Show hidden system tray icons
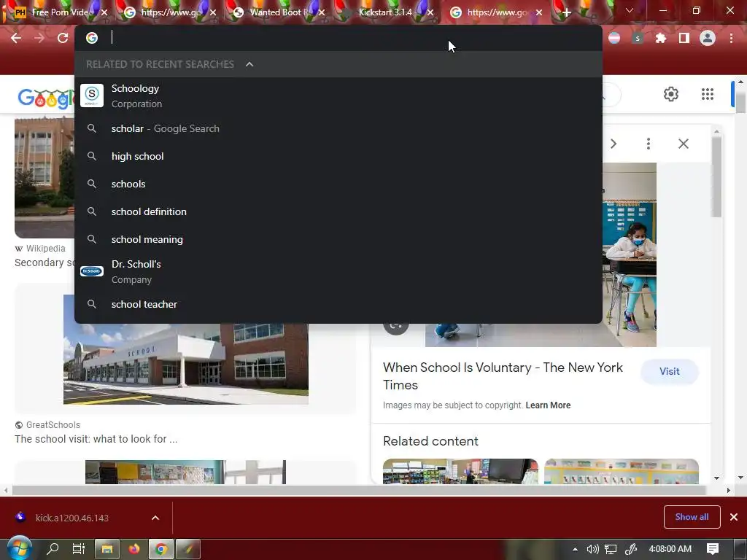Viewport: 747px width, 560px height. tap(575, 549)
